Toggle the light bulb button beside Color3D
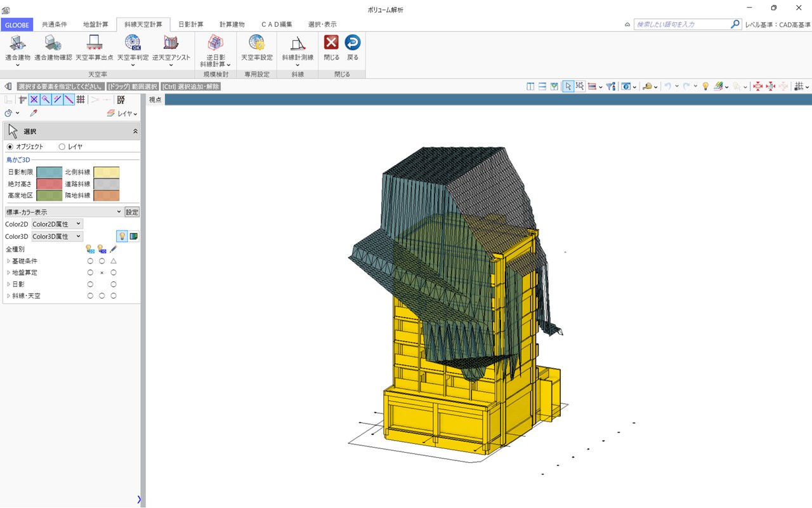The image size is (812, 508). 122,236
